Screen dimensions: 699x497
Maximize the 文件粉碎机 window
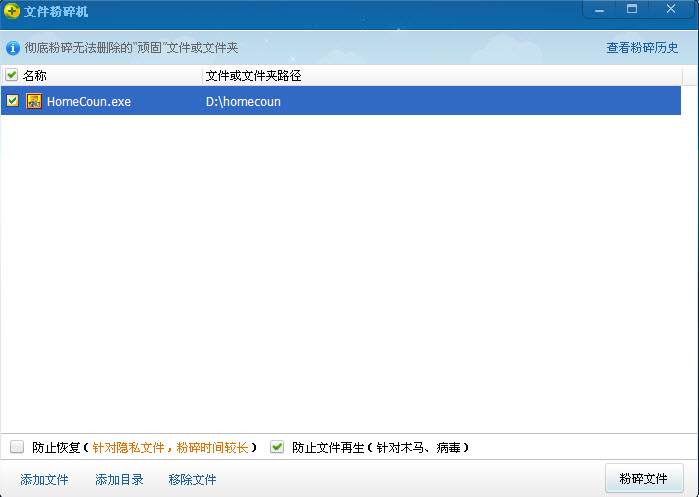click(x=632, y=9)
